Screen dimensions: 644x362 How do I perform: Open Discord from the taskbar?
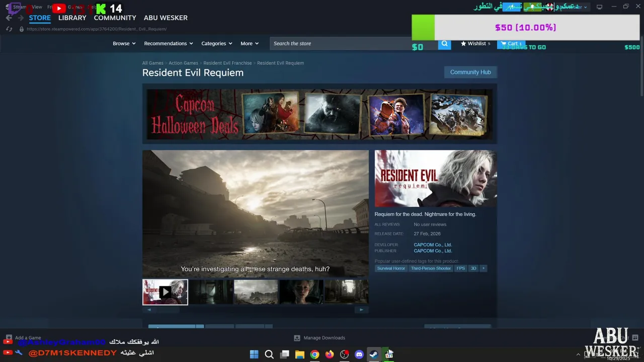coord(359,354)
